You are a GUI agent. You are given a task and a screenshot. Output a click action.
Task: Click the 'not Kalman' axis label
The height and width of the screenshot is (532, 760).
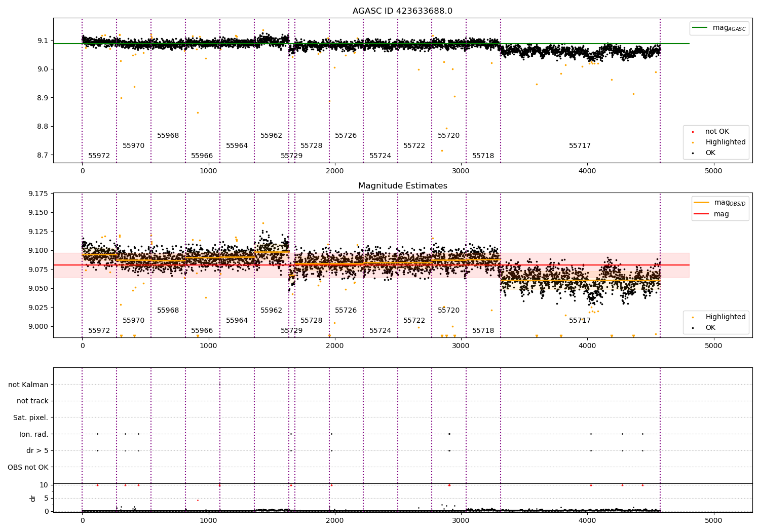pyautogui.click(x=28, y=385)
